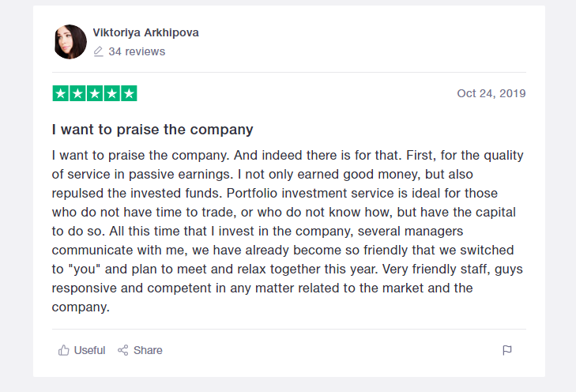Click the third green rating star
The image size is (576, 392).
(x=95, y=93)
